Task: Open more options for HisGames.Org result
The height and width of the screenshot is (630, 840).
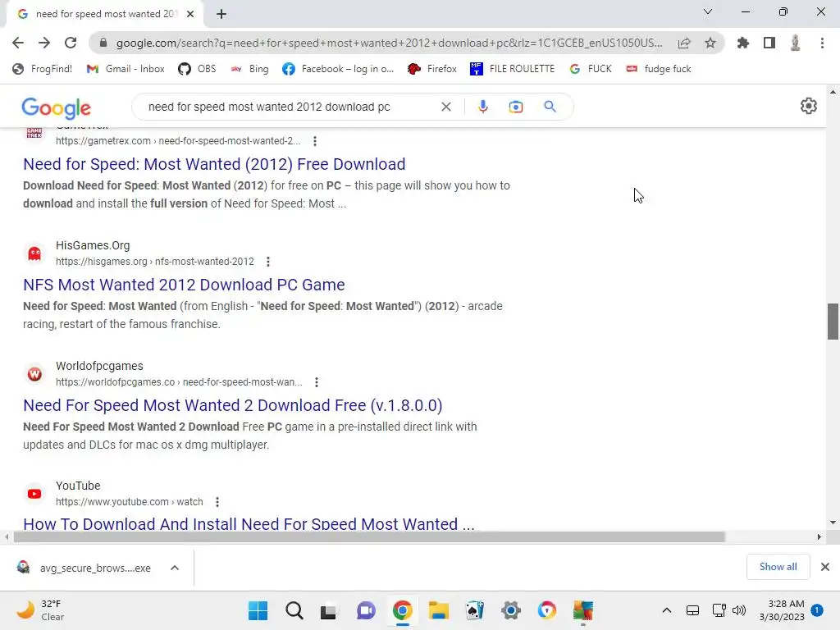Action: click(268, 262)
